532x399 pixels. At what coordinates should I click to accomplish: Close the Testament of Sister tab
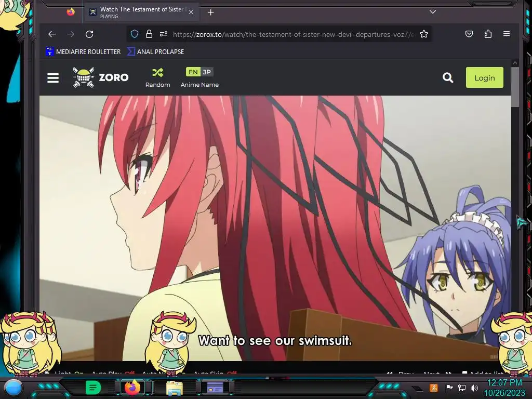coord(191,12)
